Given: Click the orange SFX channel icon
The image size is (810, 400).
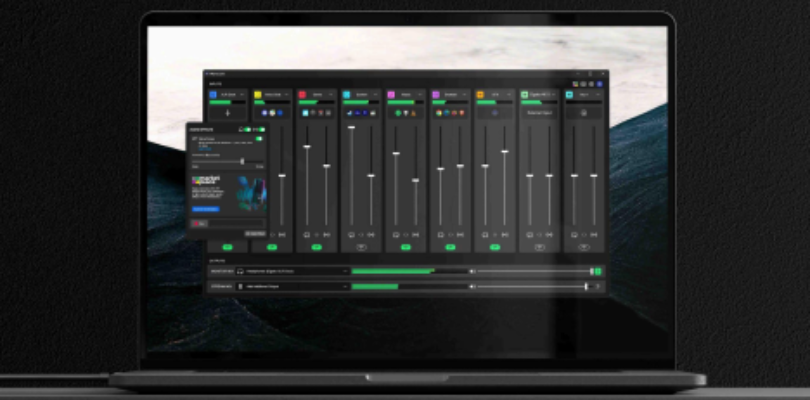Looking at the screenshot, I should 481,94.
